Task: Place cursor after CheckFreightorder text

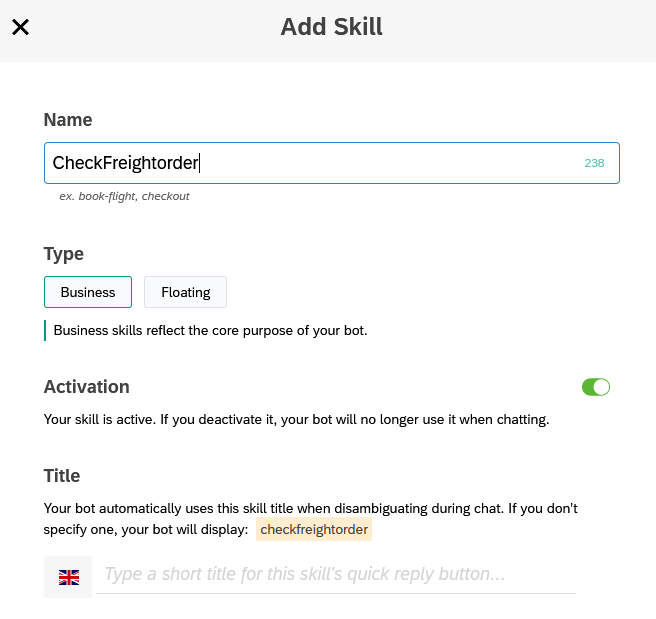Action: pos(199,163)
